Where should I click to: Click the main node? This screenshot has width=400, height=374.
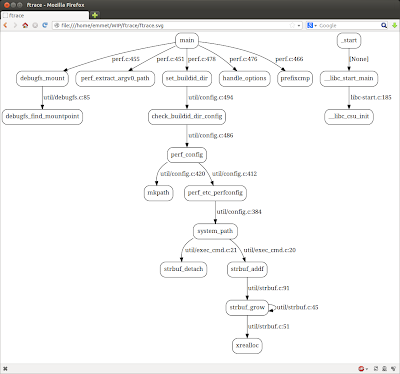coord(187,40)
